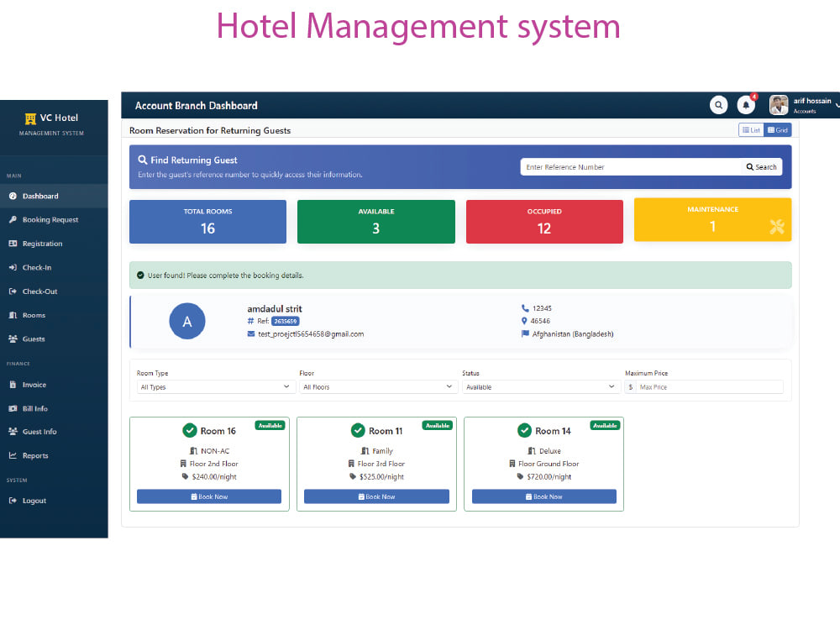Click the Guest Info sidebar icon
The height and width of the screenshot is (630, 840).
[13, 431]
